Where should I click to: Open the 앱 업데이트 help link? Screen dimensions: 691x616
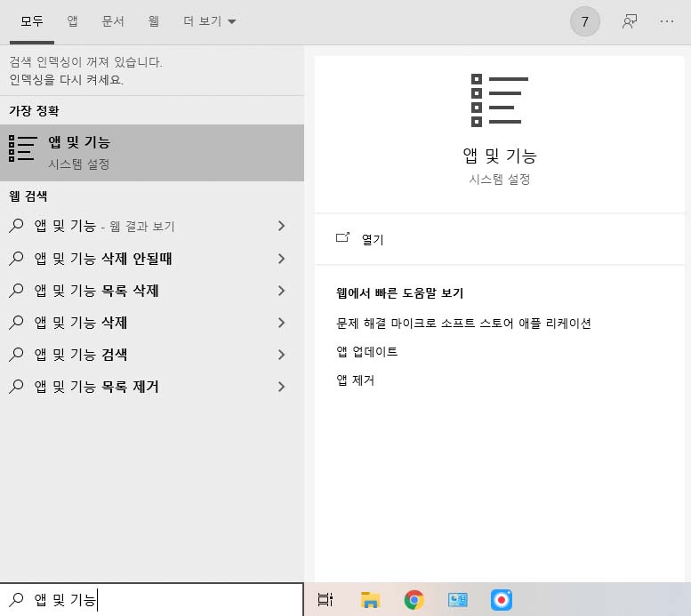coord(366,352)
